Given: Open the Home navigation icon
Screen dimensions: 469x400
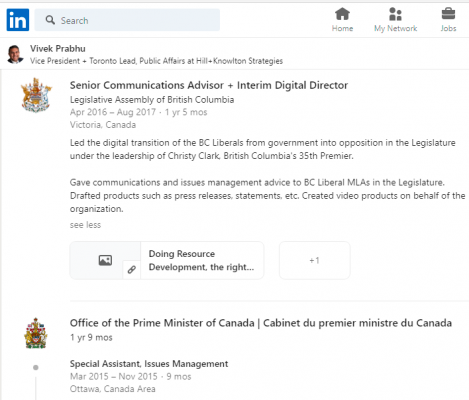Looking at the screenshot, I should click(x=342, y=14).
